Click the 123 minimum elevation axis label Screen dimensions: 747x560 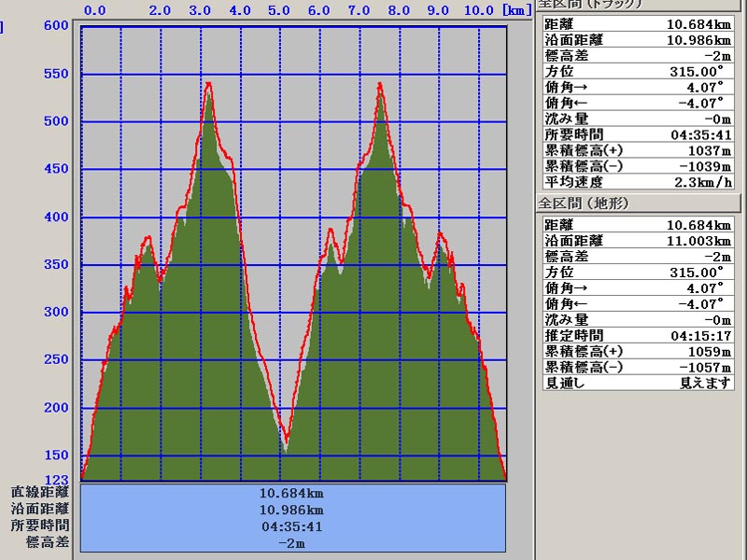57,479
